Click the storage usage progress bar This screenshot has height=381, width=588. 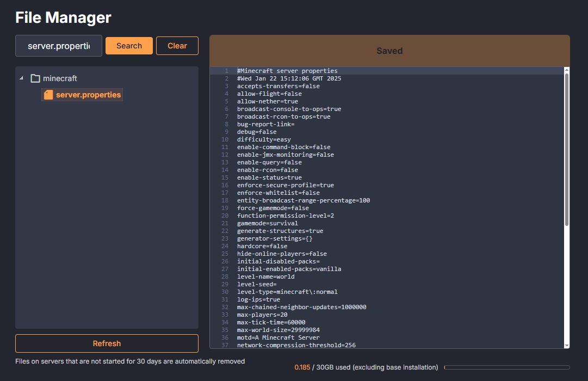[x=506, y=367]
